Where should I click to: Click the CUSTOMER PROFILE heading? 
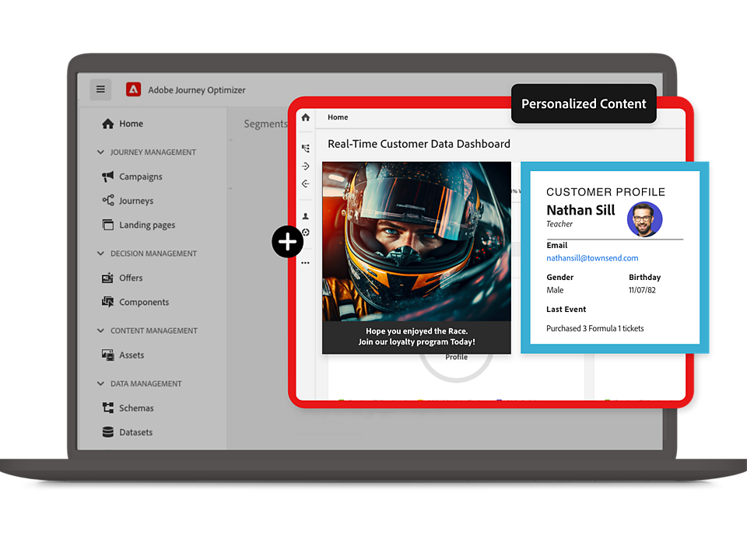coord(605,192)
